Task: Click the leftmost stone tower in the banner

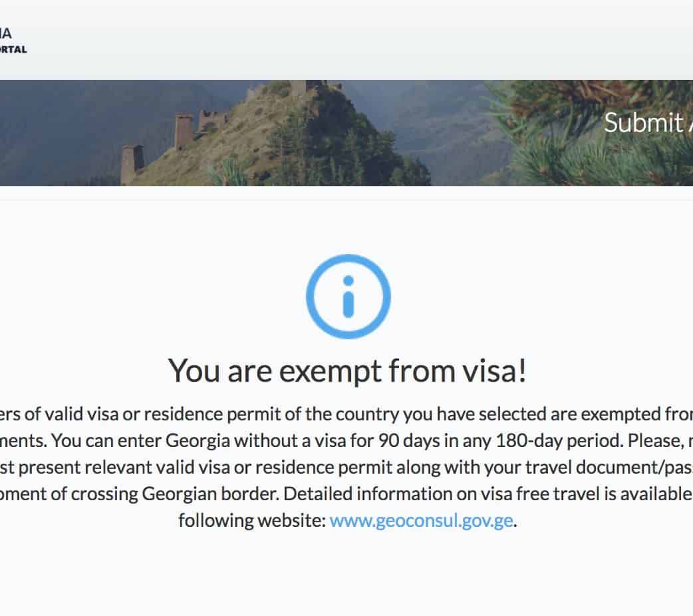Action: coord(131,163)
